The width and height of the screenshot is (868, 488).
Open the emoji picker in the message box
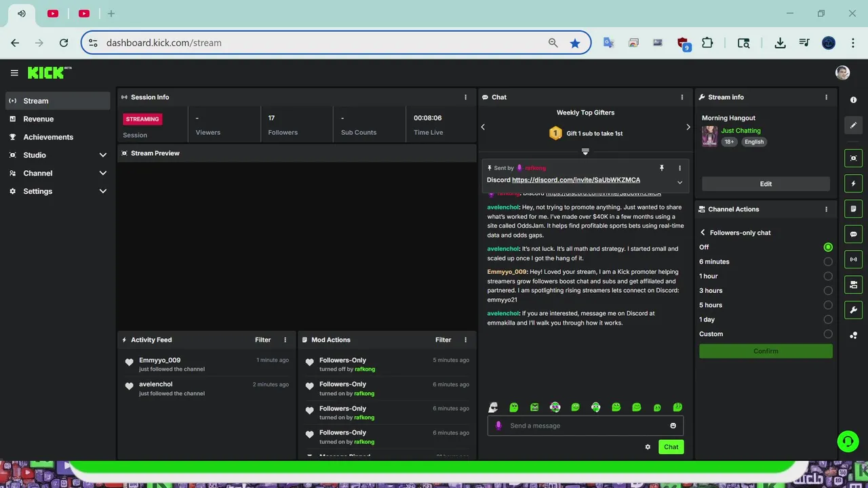673,426
